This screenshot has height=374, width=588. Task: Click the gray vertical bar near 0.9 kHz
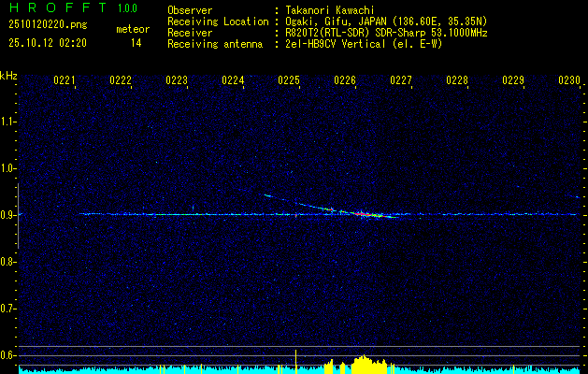tap(18, 216)
